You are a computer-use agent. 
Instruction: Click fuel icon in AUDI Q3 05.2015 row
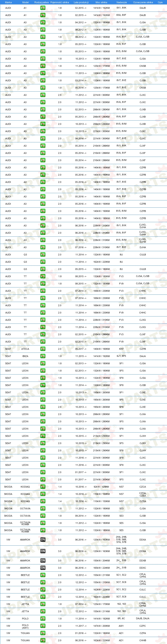(43, 269)
